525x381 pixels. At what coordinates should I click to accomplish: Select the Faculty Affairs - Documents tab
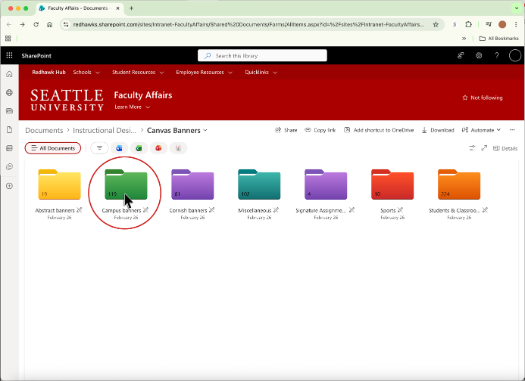[x=79, y=8]
